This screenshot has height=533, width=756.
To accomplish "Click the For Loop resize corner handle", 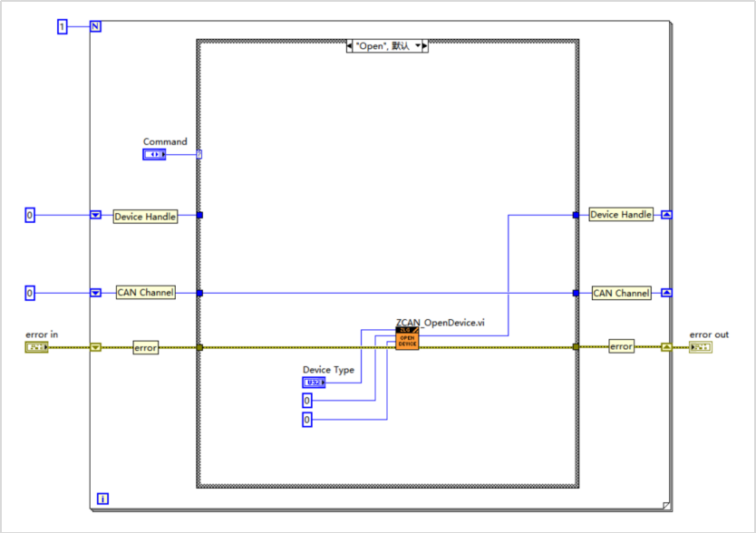I will (x=666, y=506).
